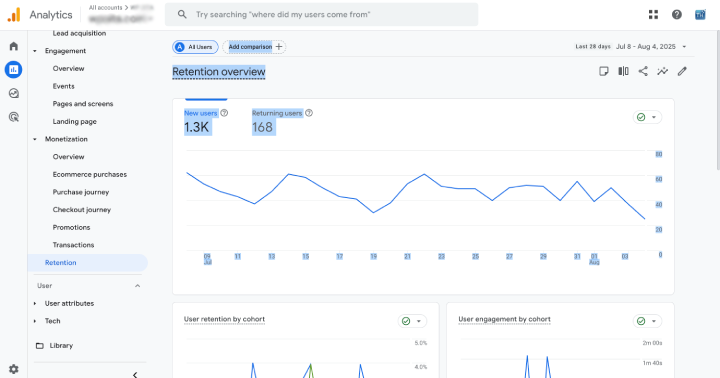Click the page vertical scrollbar
Viewport: 720px width, 378px height.
717,101
